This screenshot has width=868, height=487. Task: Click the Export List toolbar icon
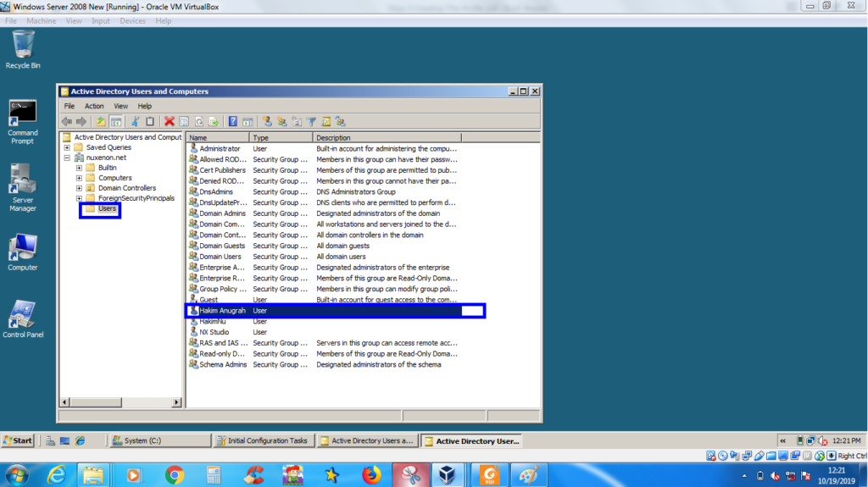pos(214,121)
